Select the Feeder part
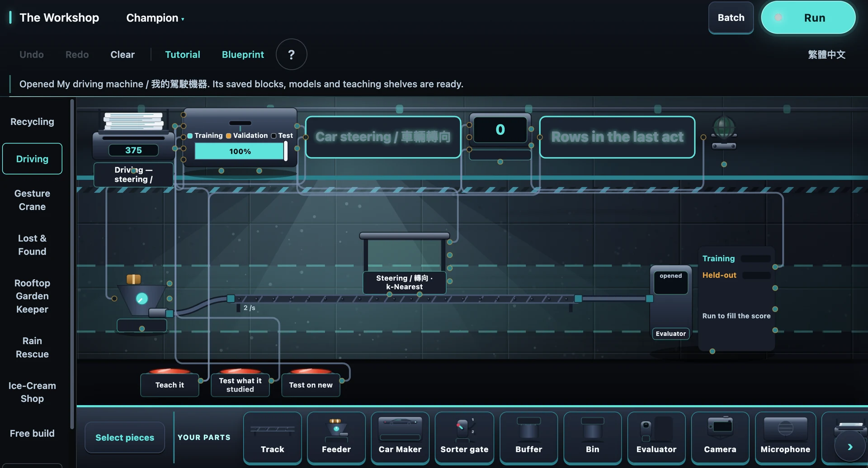The width and height of the screenshot is (868, 468). click(x=336, y=437)
